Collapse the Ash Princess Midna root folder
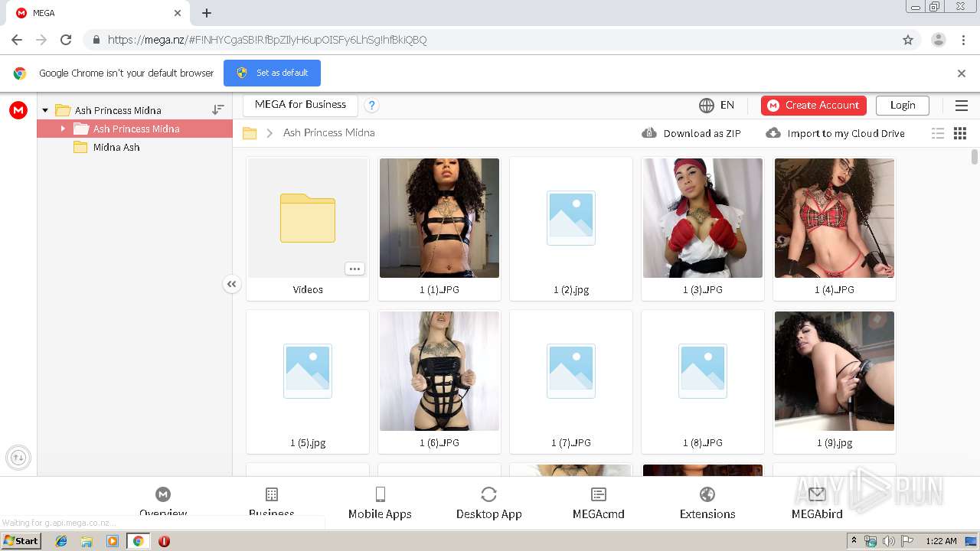The image size is (980, 551). 45,110
